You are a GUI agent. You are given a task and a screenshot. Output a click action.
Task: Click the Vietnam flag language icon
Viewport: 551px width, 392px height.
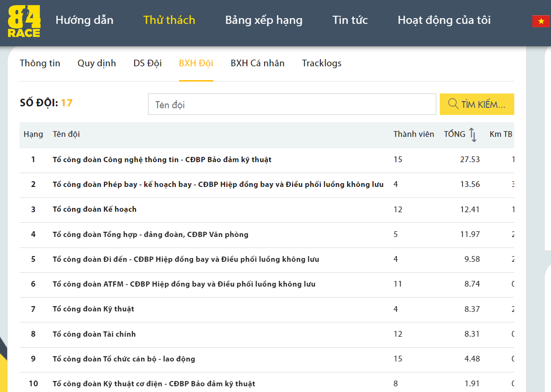541,21
